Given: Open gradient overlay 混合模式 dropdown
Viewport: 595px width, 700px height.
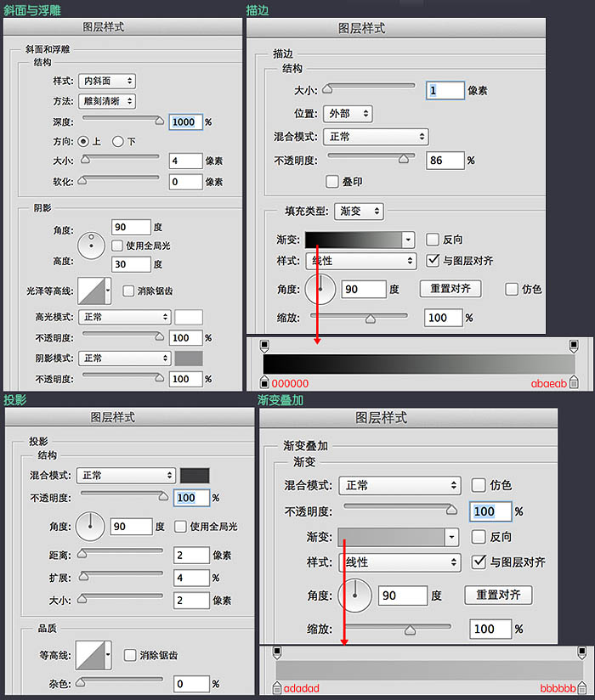Looking at the screenshot, I should pyautogui.click(x=399, y=486).
